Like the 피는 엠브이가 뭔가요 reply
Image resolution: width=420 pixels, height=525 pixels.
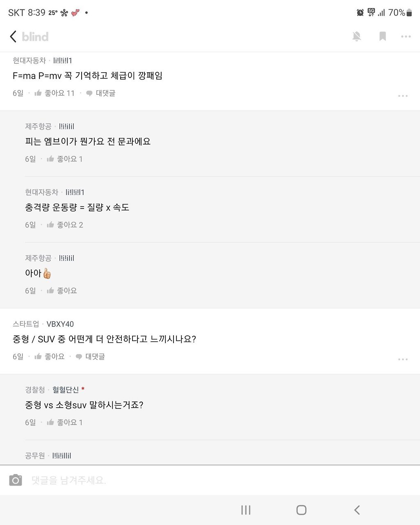(x=64, y=159)
